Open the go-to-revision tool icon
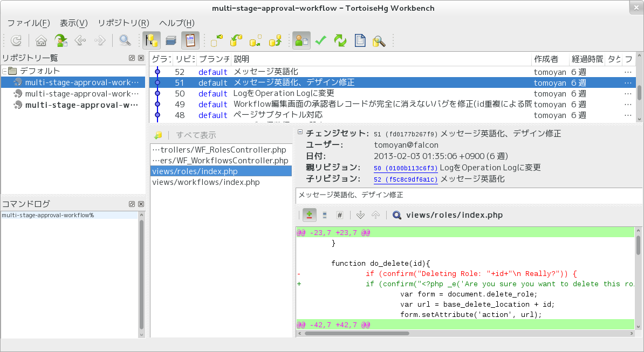The height and width of the screenshot is (352, 644). [x=61, y=40]
